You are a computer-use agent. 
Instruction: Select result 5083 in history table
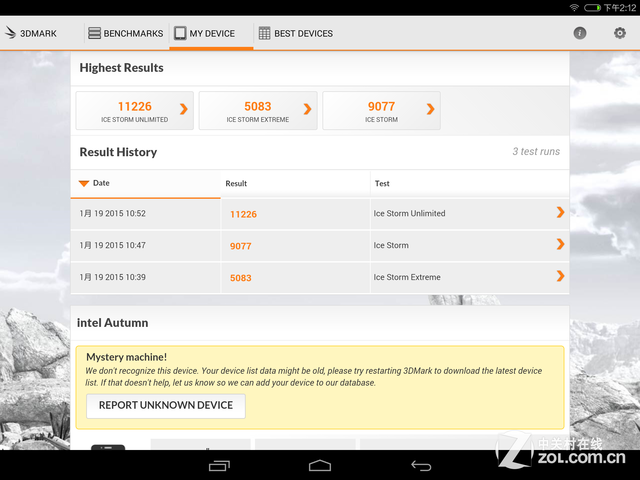click(x=240, y=278)
